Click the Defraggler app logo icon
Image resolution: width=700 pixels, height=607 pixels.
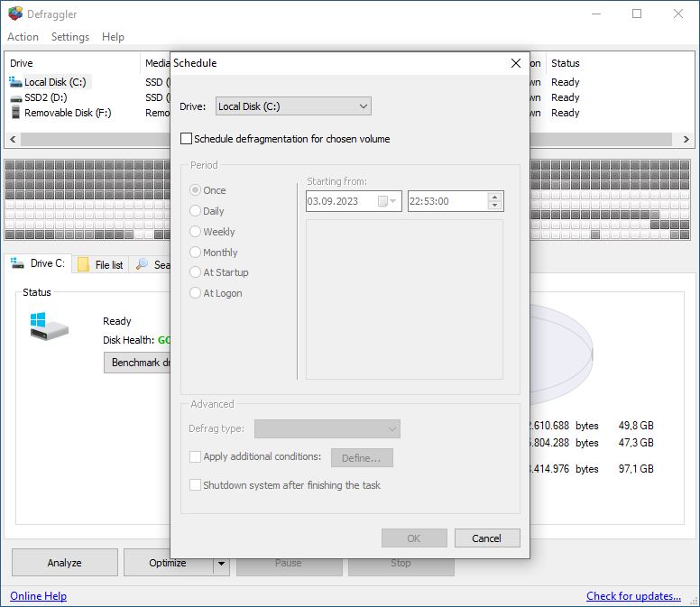pos(15,14)
